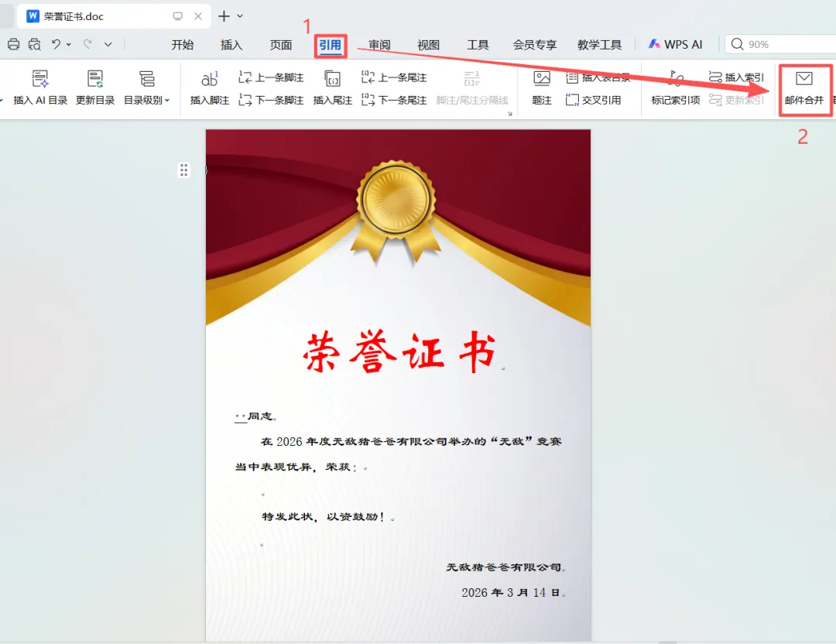Click the search box showing 90%
Viewport: 836px width, 644px height.
coord(780,44)
